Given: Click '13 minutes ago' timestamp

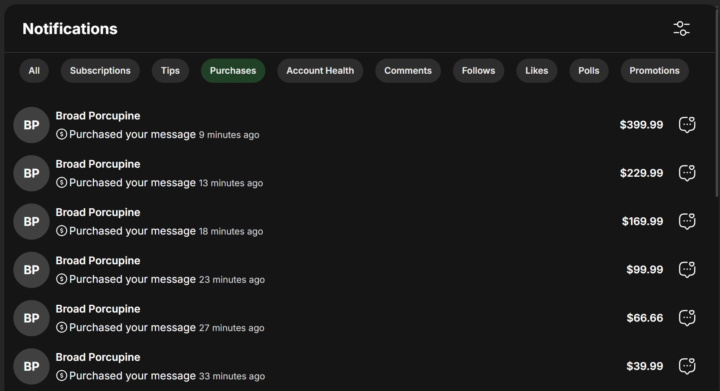Looking at the screenshot, I should [231, 183].
